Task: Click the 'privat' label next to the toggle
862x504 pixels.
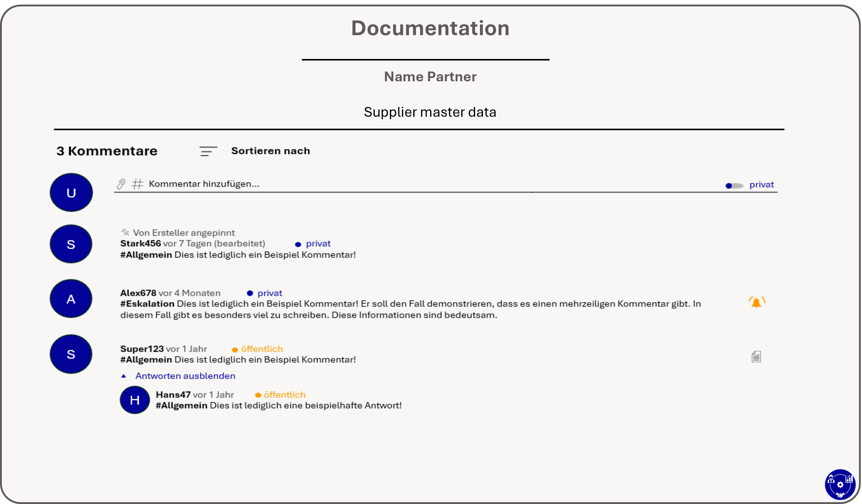Action: [761, 185]
